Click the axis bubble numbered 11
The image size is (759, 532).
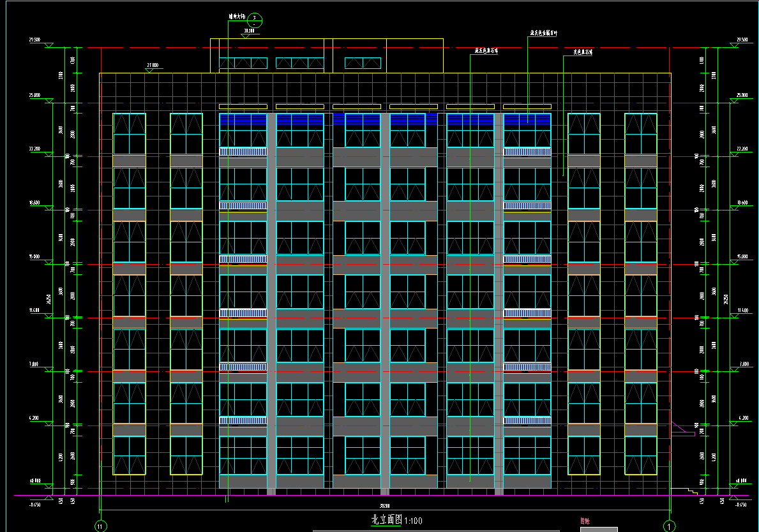100,526
